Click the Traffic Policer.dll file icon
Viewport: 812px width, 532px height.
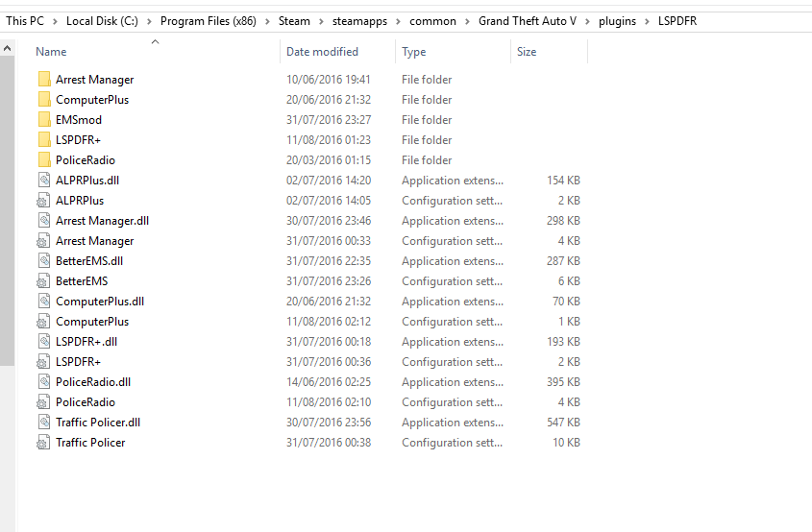pyautogui.click(x=44, y=423)
